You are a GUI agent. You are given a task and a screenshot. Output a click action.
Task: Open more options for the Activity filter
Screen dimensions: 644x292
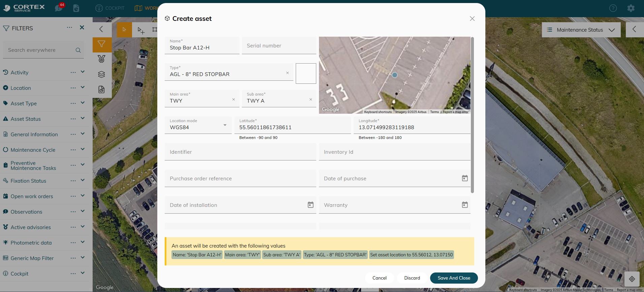coord(73,72)
